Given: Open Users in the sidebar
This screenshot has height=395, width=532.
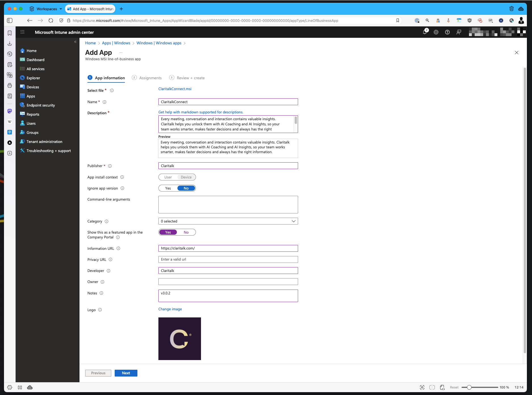Looking at the screenshot, I should point(31,123).
